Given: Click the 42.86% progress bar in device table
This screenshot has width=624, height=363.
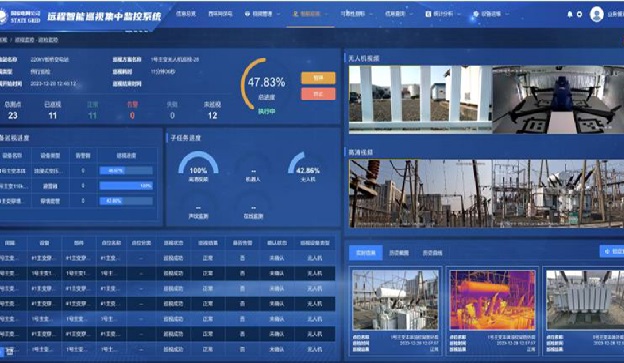Looking at the screenshot, I should coord(126,201).
